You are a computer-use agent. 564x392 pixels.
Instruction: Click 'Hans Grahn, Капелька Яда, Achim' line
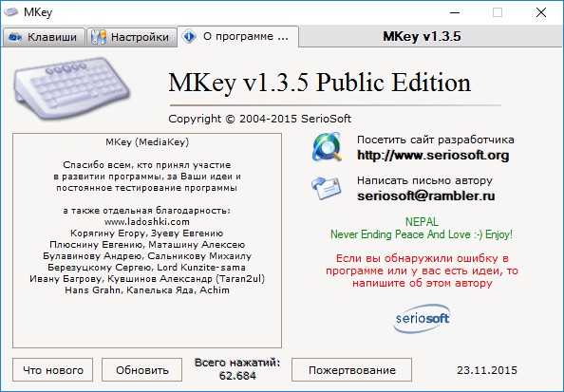[x=147, y=289]
